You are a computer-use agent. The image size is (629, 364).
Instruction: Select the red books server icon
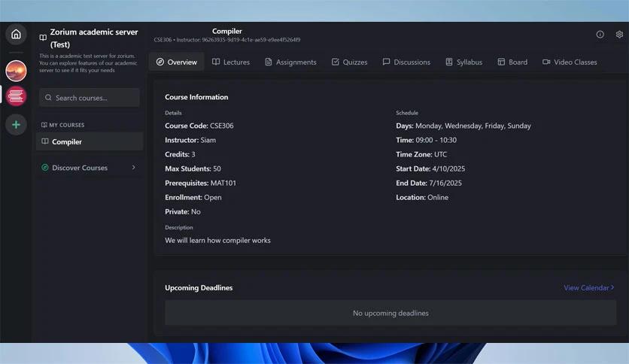[16, 96]
